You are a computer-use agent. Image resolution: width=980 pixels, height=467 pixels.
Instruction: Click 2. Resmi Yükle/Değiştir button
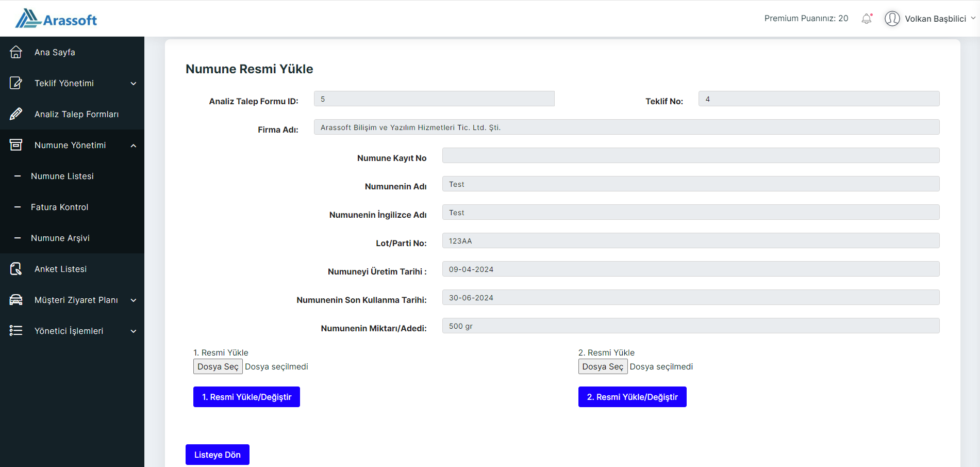pyautogui.click(x=632, y=397)
